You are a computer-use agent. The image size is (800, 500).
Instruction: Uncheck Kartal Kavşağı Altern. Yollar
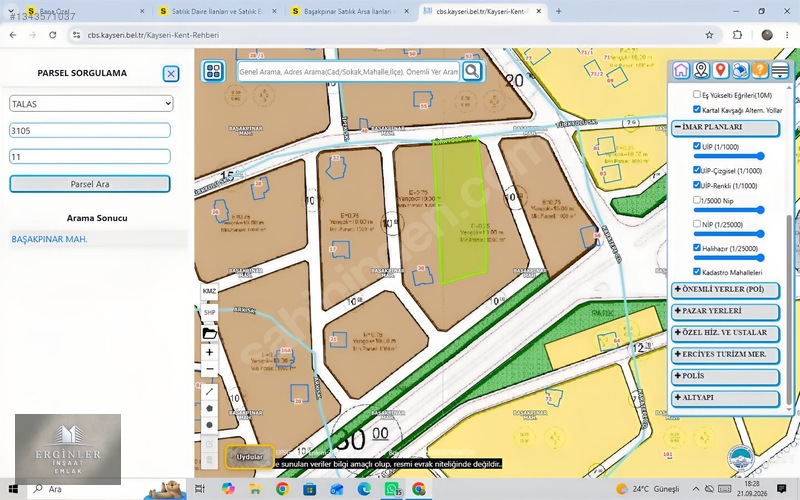coord(696,109)
